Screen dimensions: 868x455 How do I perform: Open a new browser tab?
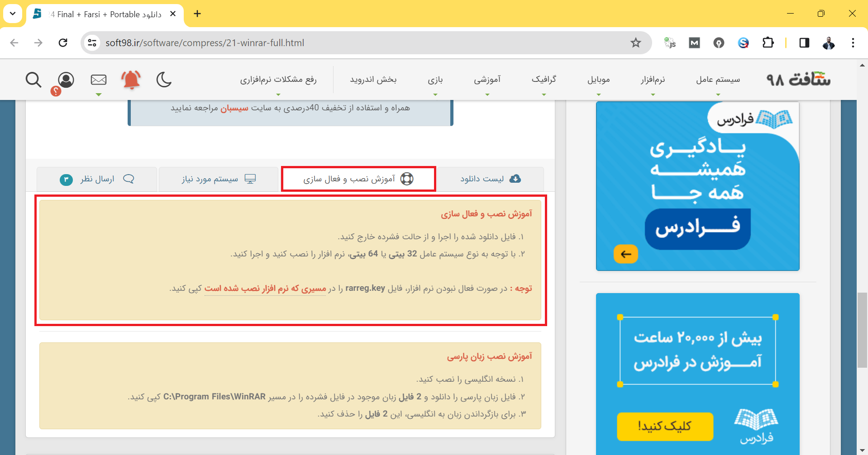pyautogui.click(x=197, y=14)
